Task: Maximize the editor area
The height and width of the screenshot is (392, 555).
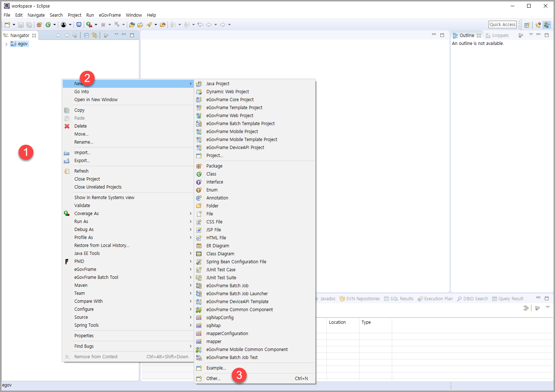Action: click(x=442, y=35)
